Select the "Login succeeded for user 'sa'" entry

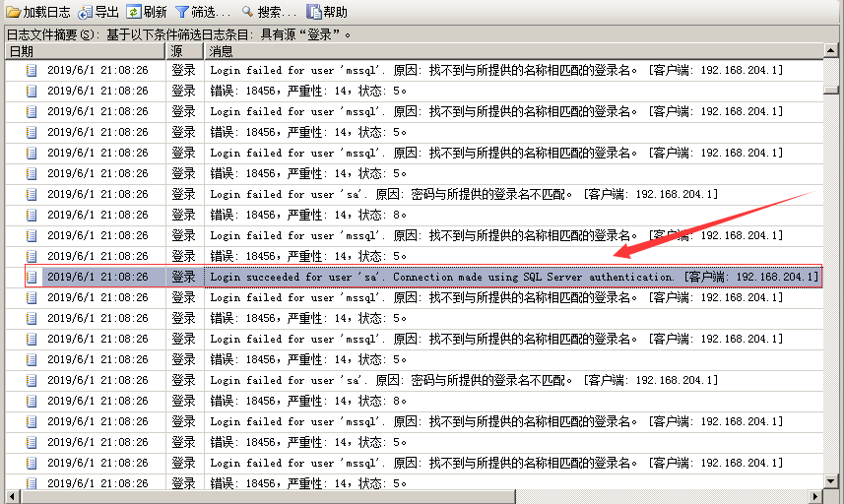coord(512,278)
